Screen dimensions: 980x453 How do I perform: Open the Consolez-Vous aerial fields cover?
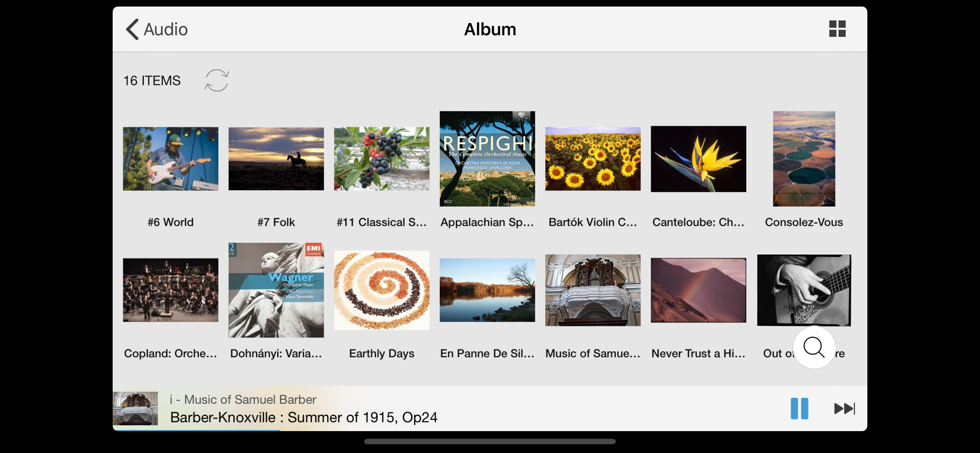coord(804,159)
